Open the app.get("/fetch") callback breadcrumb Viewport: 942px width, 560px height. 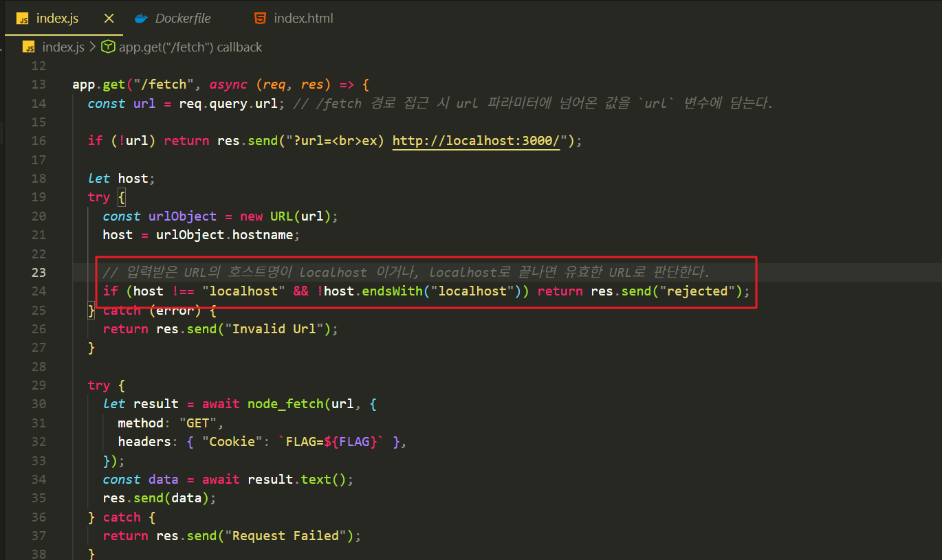[x=190, y=47]
